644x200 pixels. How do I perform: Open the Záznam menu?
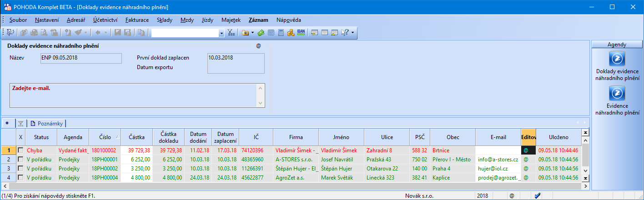tap(258, 20)
